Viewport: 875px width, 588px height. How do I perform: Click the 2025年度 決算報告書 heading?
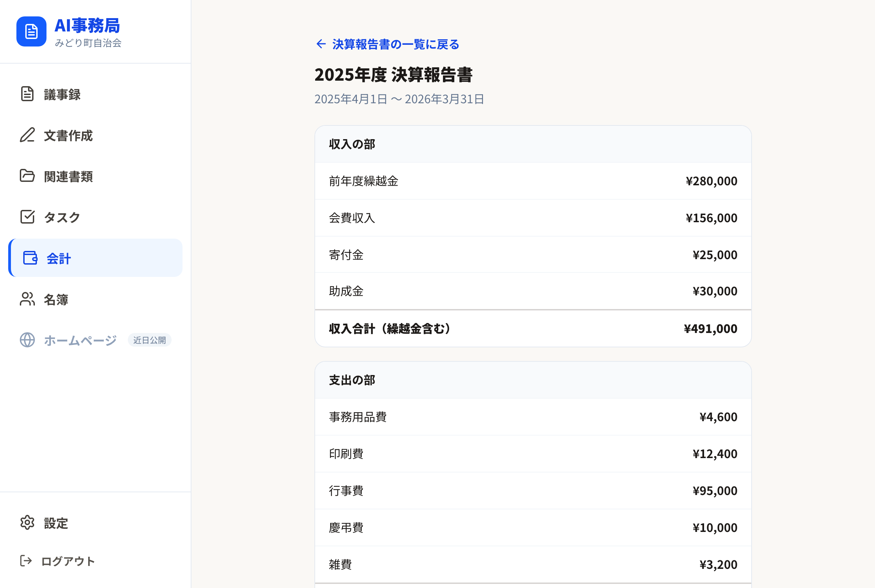(x=393, y=75)
